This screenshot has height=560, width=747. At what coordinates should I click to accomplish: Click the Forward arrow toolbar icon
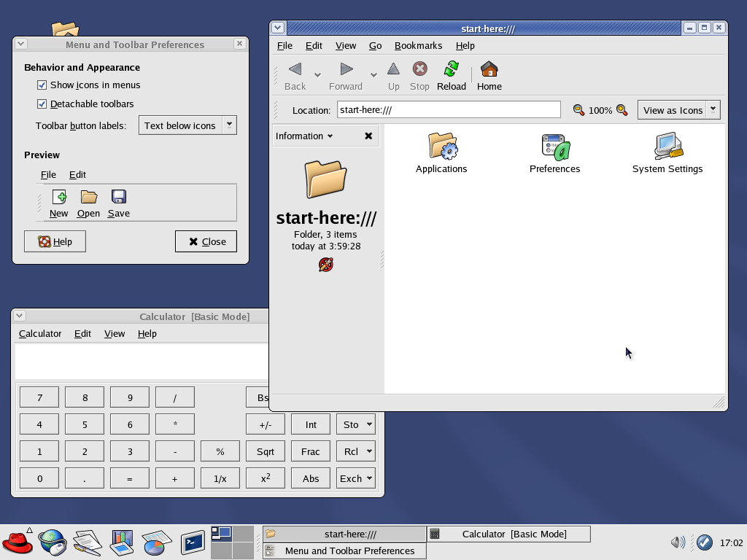pyautogui.click(x=347, y=69)
